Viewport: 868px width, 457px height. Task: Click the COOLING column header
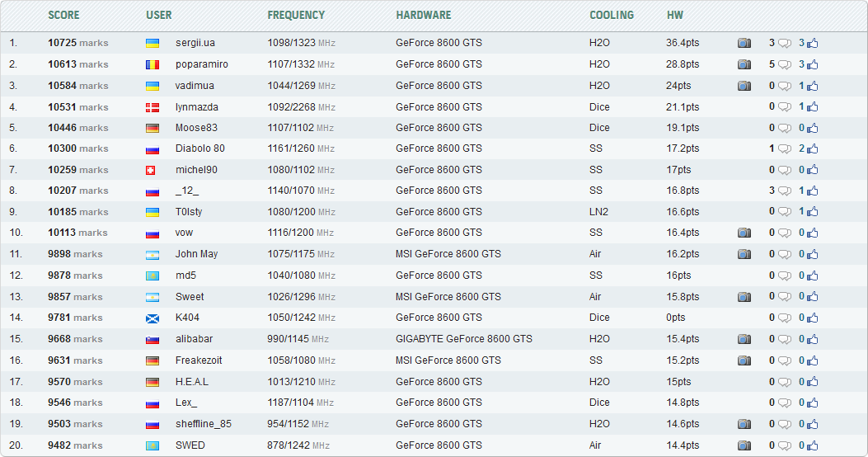[612, 15]
